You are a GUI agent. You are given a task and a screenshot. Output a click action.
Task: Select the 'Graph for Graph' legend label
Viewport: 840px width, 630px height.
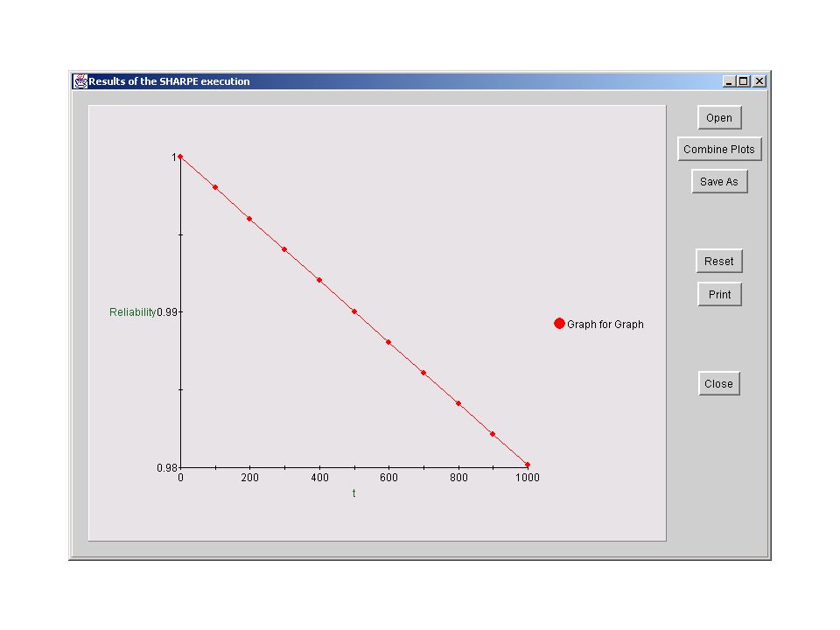click(x=605, y=324)
